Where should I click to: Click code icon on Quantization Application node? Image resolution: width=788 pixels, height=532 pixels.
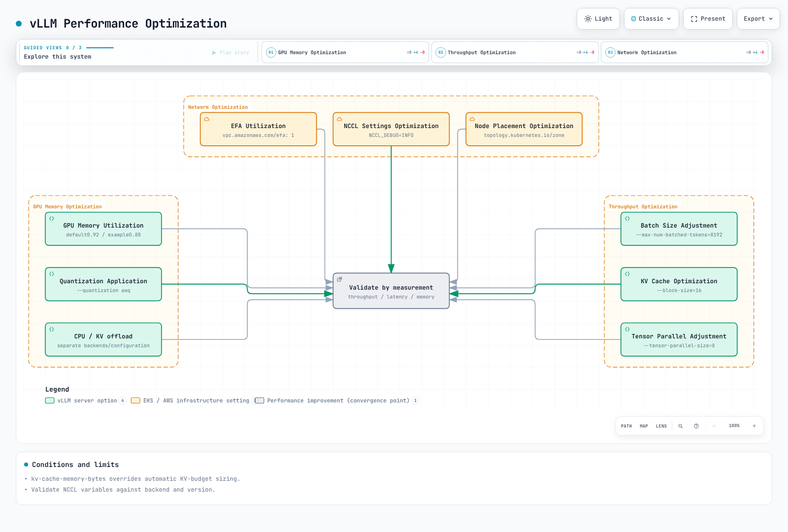52,274
